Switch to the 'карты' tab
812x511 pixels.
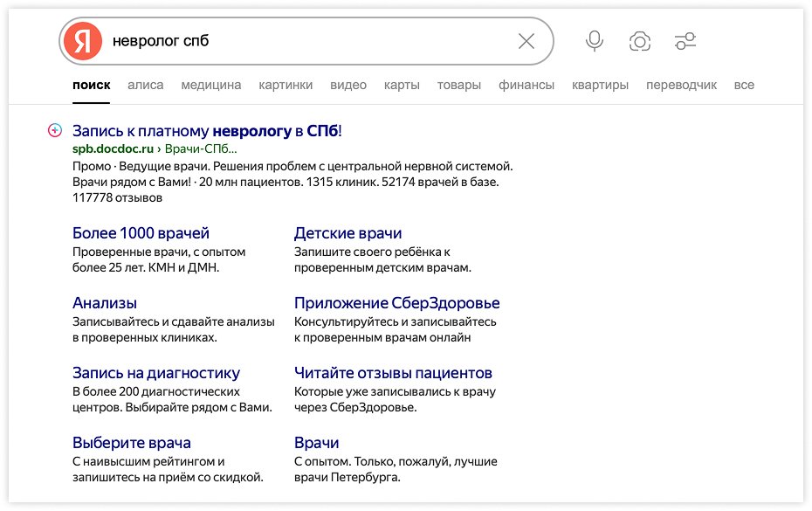pos(401,85)
